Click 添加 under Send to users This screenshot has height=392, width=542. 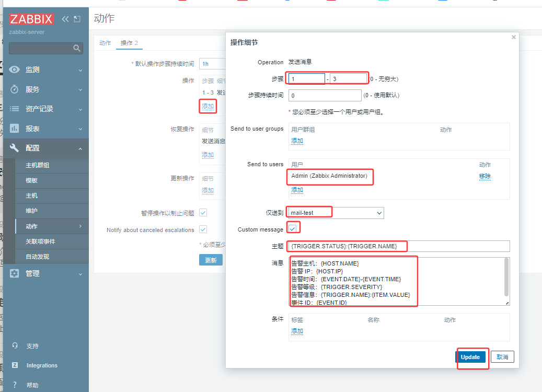coord(297,190)
